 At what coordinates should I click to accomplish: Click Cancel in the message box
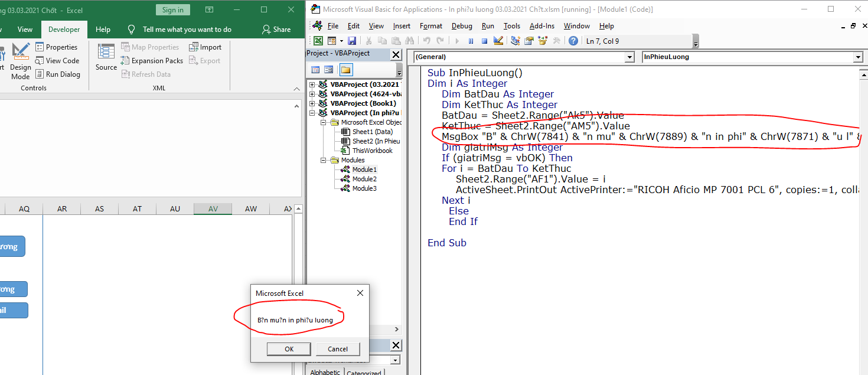pos(337,349)
